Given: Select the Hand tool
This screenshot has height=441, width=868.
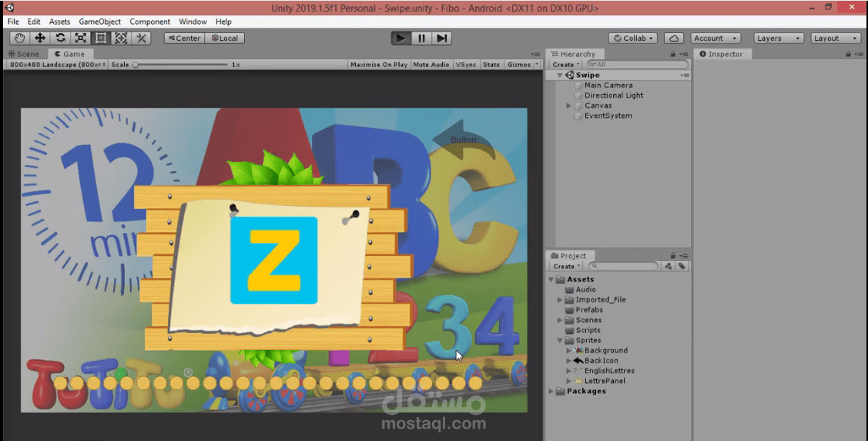Looking at the screenshot, I should tap(20, 39).
